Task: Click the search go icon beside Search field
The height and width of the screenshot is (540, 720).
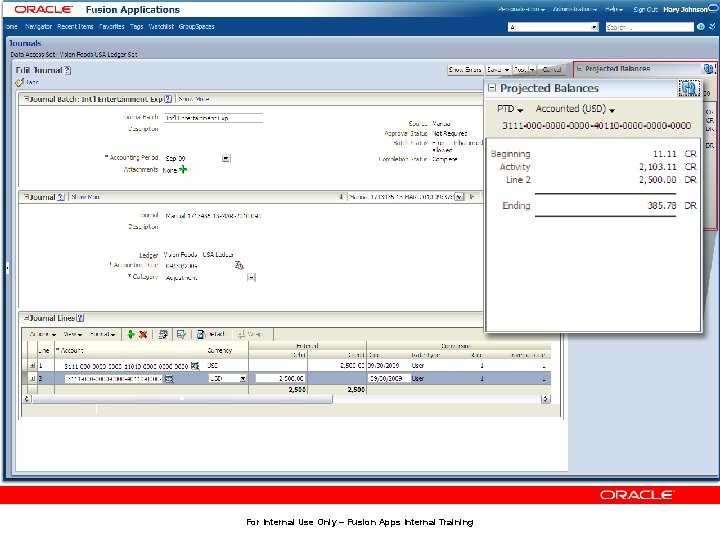Action: pos(701,27)
